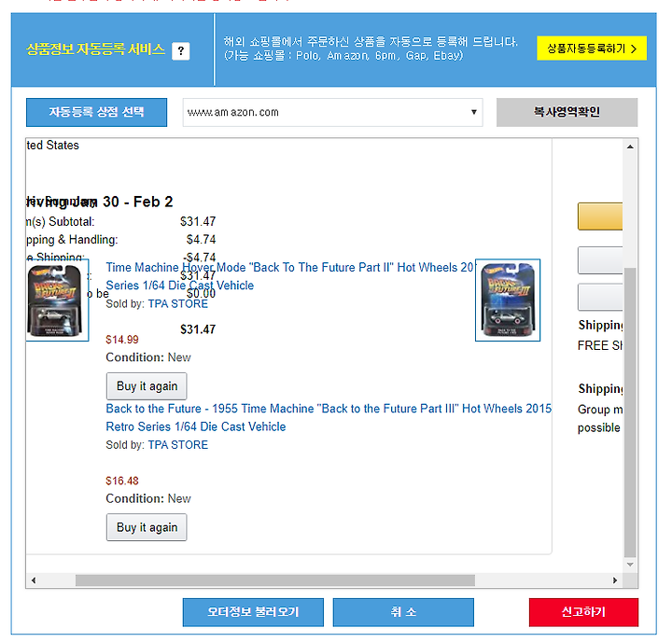
Task: Click the question mark help icon
Action: [180, 51]
